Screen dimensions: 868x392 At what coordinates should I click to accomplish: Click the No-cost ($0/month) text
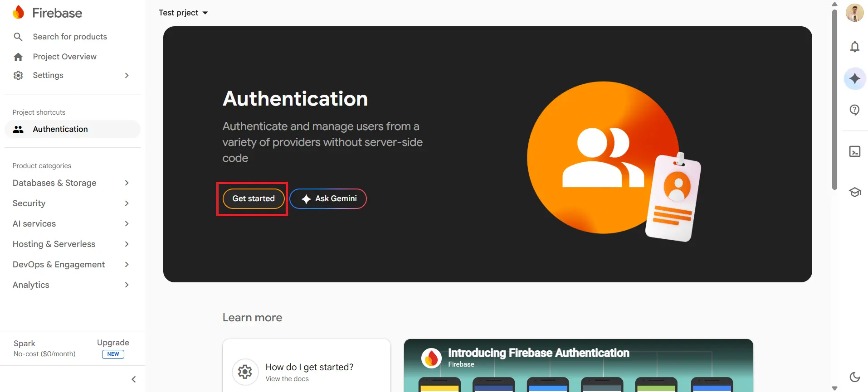(x=44, y=354)
